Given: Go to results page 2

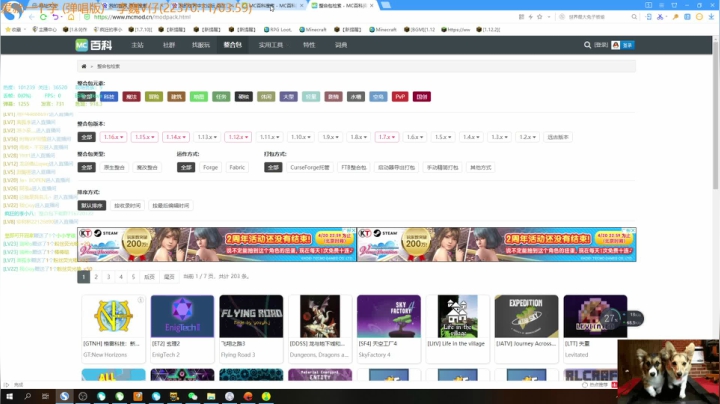Looking at the screenshot, I should (96, 277).
